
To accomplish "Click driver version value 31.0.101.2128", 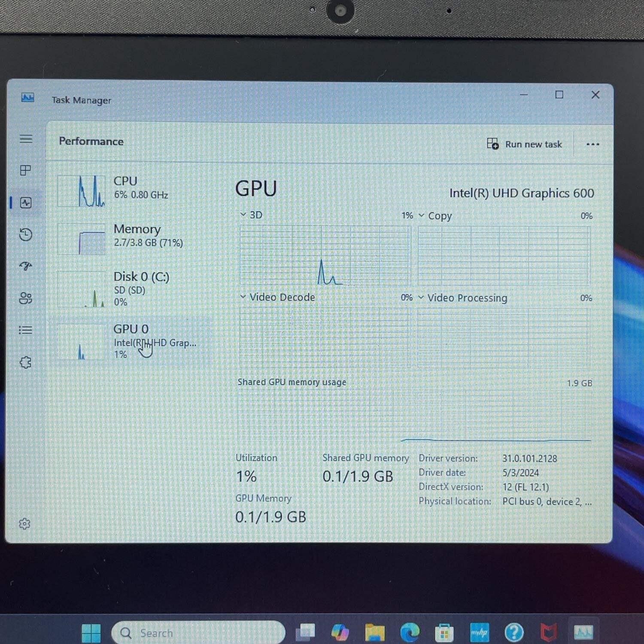I will coord(529,459).
